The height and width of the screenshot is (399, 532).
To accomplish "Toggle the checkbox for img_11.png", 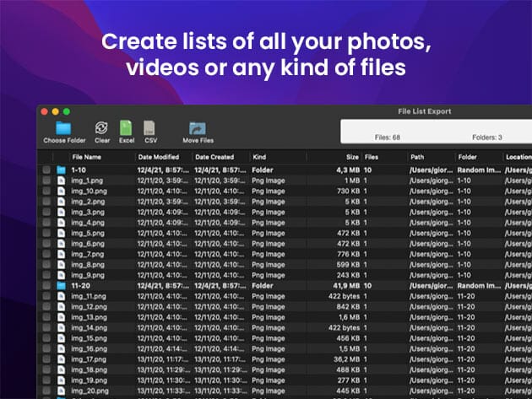I will [46, 296].
